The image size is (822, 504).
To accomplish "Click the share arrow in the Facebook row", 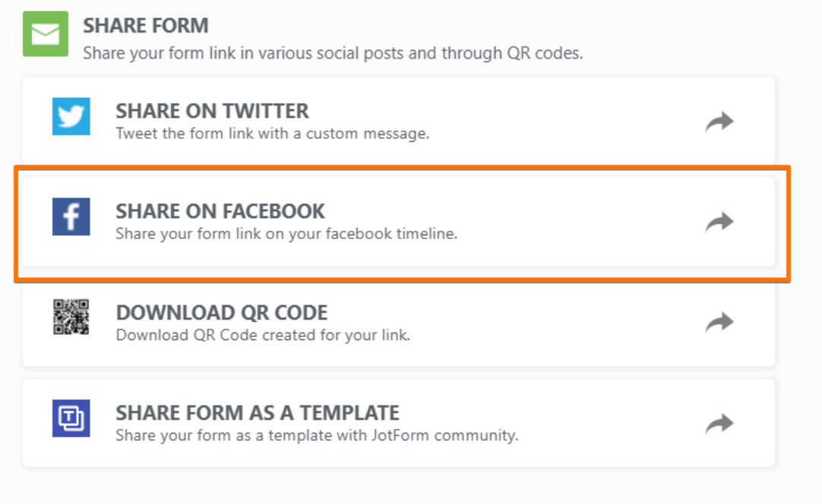I will (x=719, y=222).
